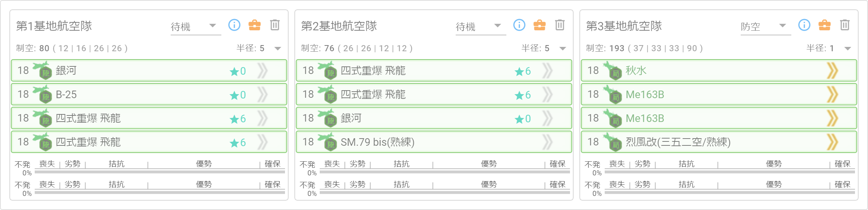The image size is (868, 210).
Task: Click plane icon of 秋水 slot
Action: pos(613,70)
